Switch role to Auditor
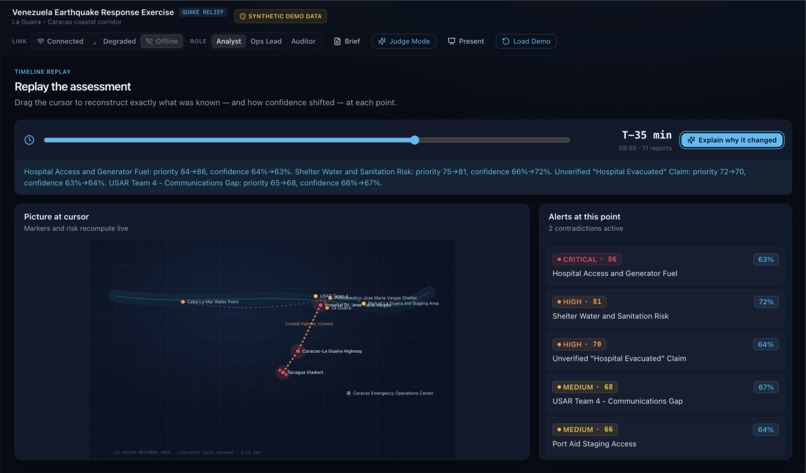The width and height of the screenshot is (806, 473). pyautogui.click(x=303, y=41)
